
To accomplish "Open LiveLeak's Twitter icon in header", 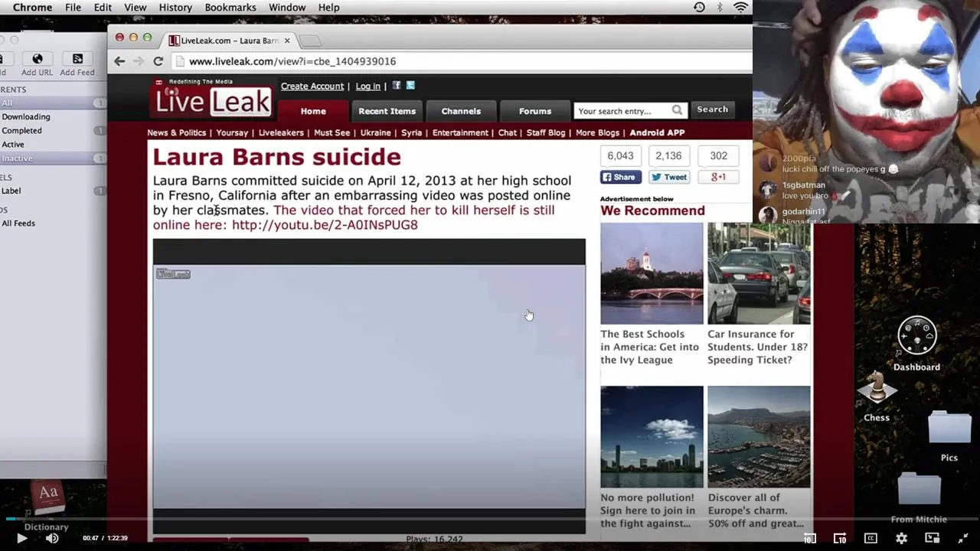I will tap(410, 86).
